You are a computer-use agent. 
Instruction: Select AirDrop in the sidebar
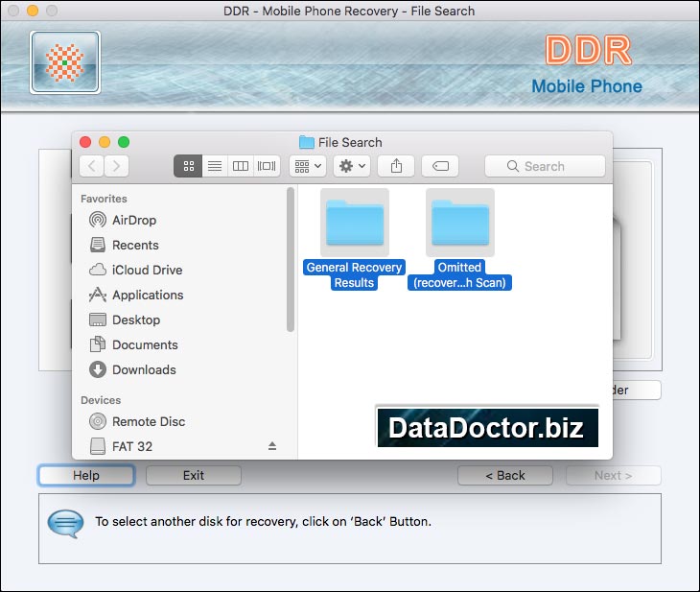pos(133,220)
